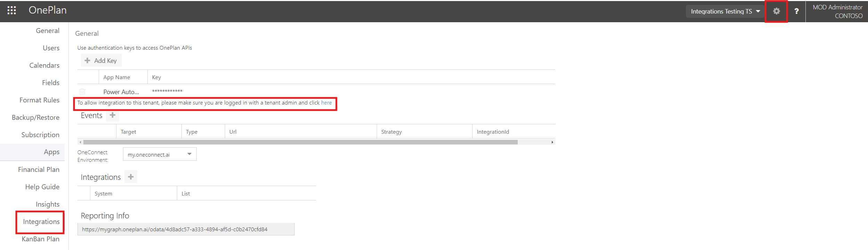Go to Users in the sidebar
The image size is (868, 250).
point(51,48)
